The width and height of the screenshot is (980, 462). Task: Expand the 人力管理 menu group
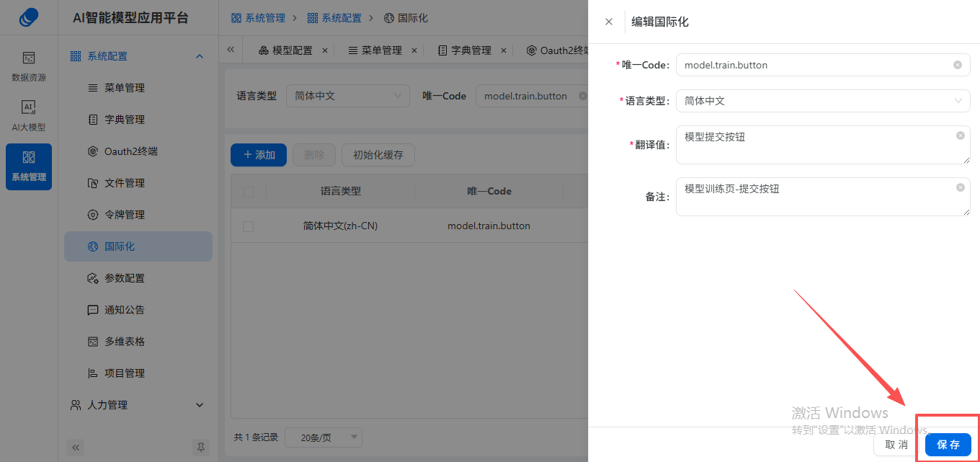pyautogui.click(x=137, y=405)
